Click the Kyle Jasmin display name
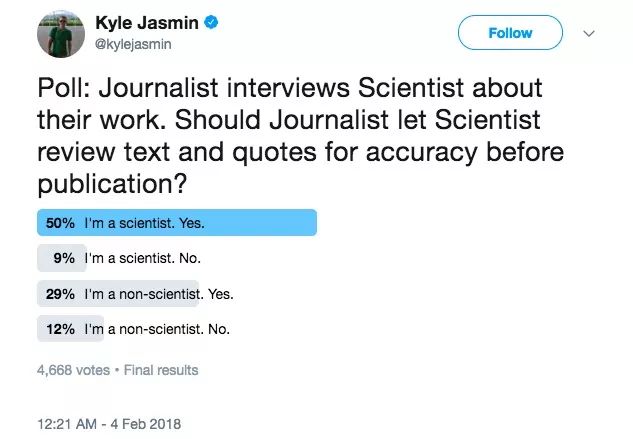This screenshot has width=633, height=439. tap(148, 22)
